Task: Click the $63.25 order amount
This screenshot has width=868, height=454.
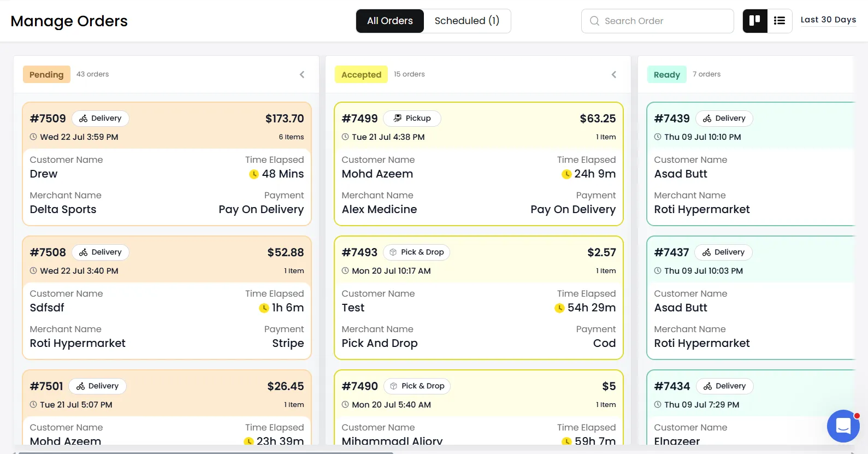Action: 598,119
